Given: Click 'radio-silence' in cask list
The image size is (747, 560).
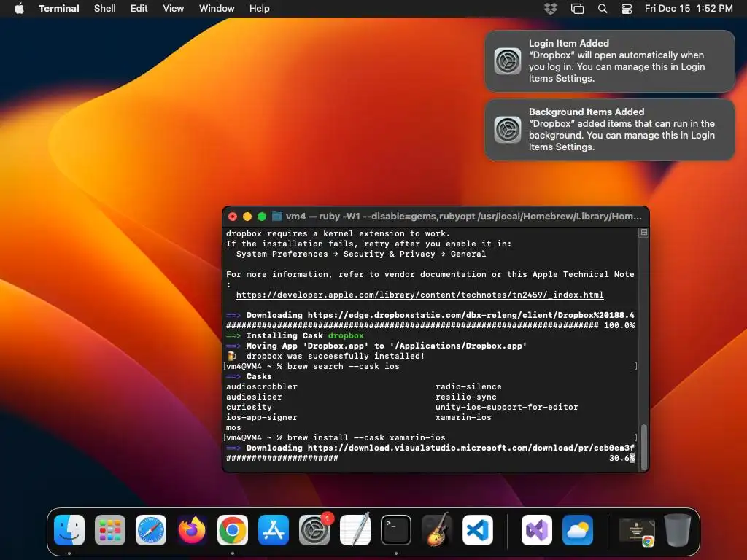Looking at the screenshot, I should (468, 386).
